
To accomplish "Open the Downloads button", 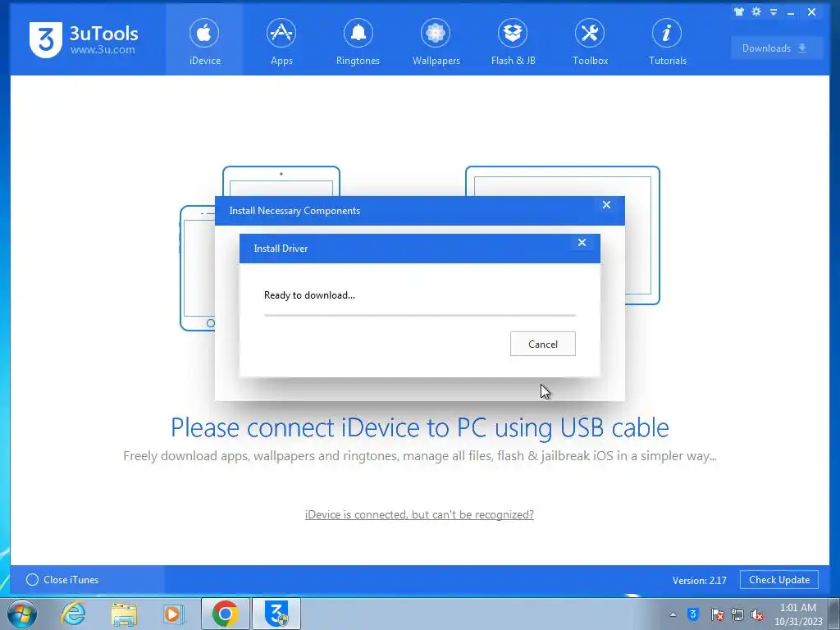I will 776,48.
